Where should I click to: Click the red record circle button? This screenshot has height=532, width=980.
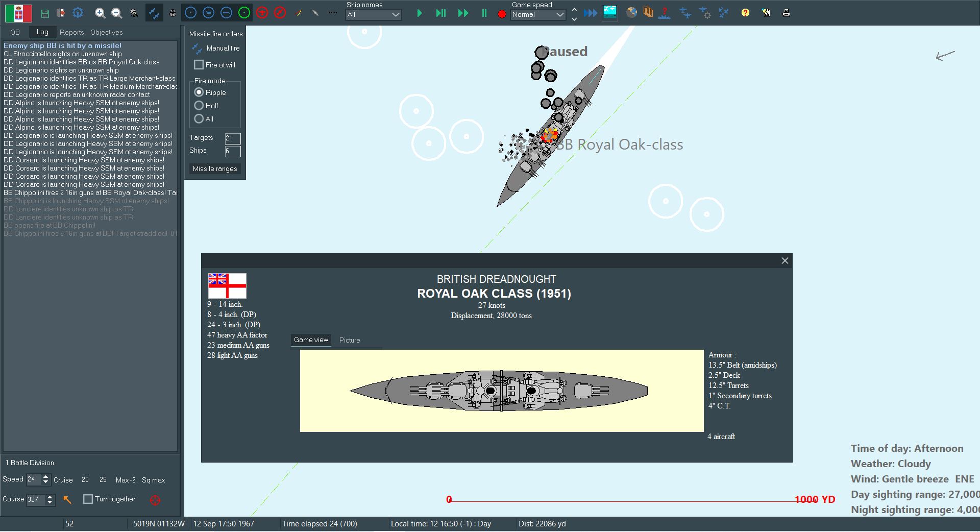[x=502, y=14]
